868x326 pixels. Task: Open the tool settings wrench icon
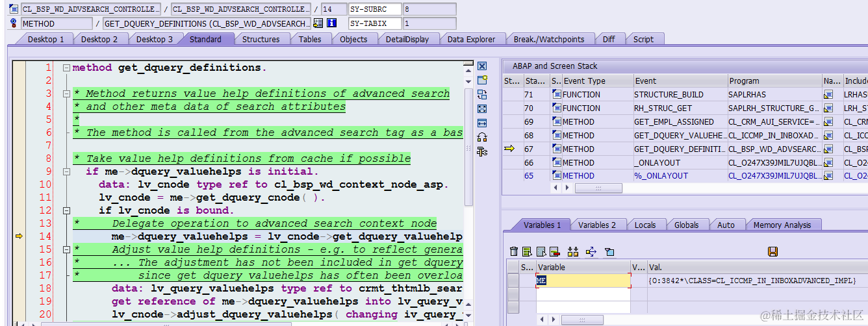click(482, 152)
